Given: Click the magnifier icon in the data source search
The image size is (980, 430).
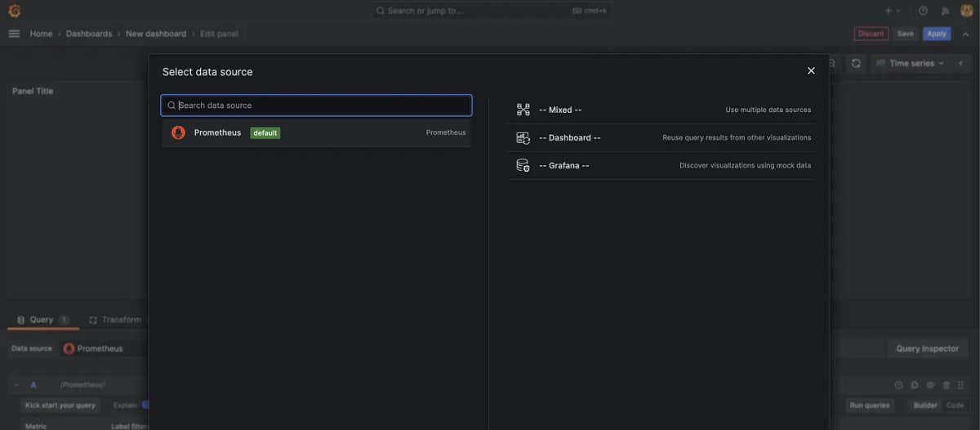Looking at the screenshot, I should (171, 105).
